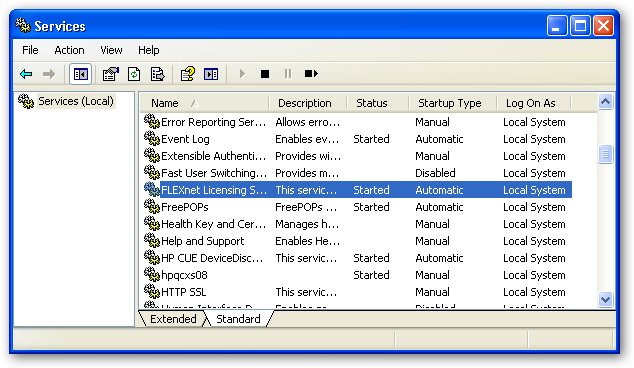Select Fast User Switching... service name
634x368 pixels.
pos(214,173)
